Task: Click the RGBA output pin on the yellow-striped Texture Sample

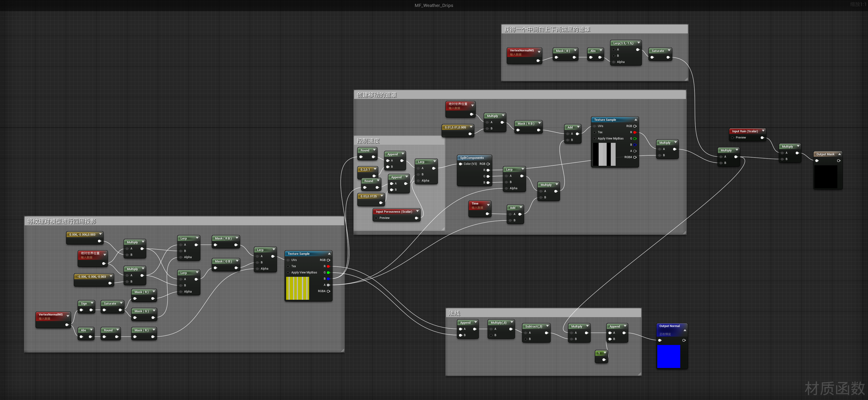Action: pyautogui.click(x=328, y=291)
